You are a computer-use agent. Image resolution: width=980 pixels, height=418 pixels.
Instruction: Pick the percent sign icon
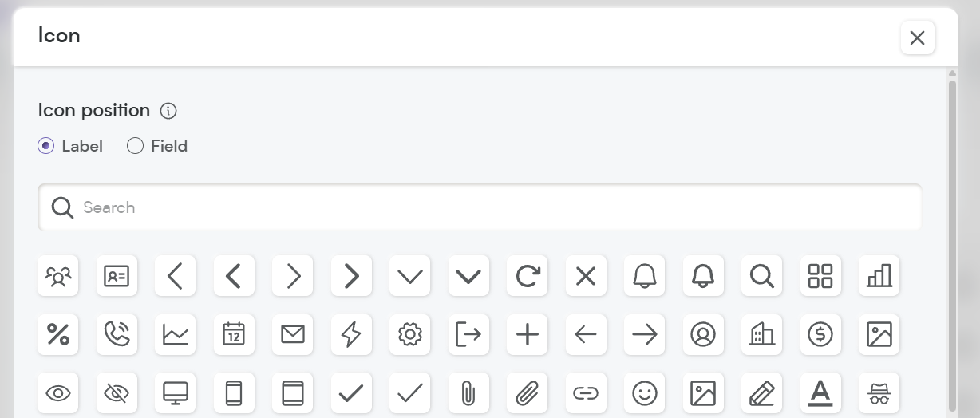pos(58,335)
